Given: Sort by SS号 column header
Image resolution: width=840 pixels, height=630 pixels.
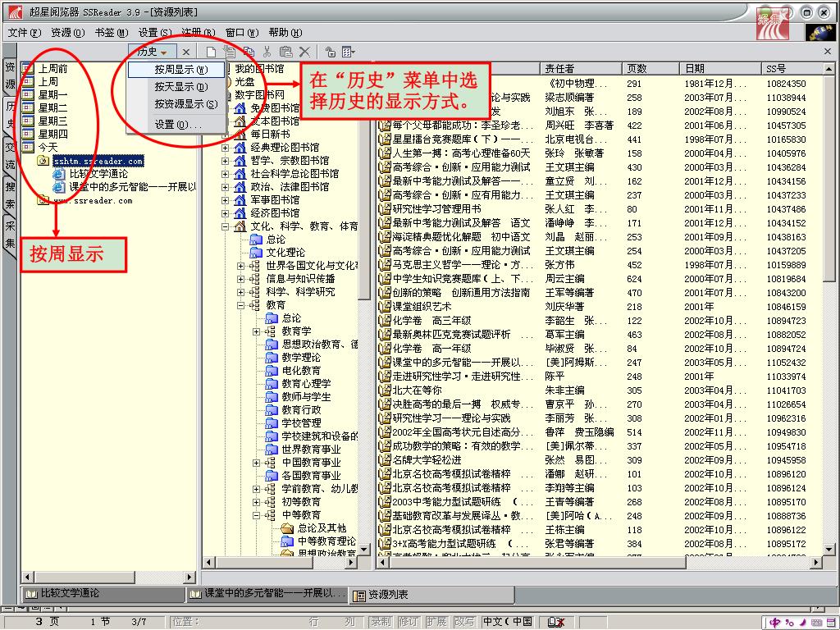Looking at the screenshot, I should [x=792, y=69].
